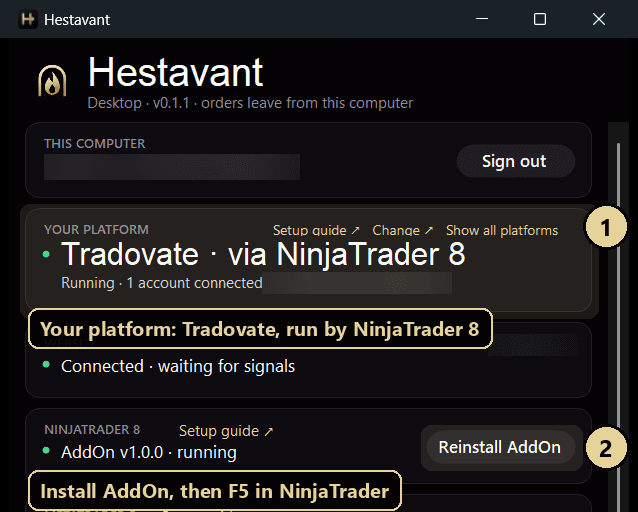This screenshot has width=638, height=512.
Task: Open the NinjaTrader 8 Setup guide link
Action: pyautogui.click(x=226, y=431)
